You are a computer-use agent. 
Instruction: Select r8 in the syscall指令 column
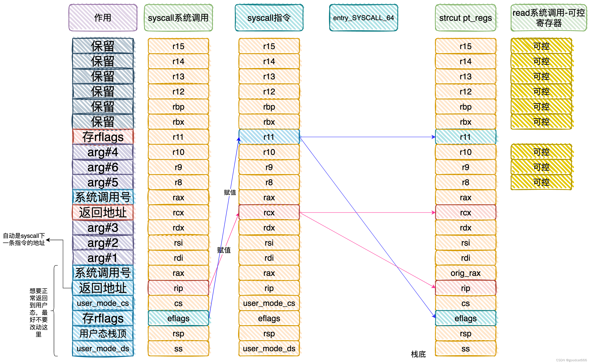(x=269, y=182)
